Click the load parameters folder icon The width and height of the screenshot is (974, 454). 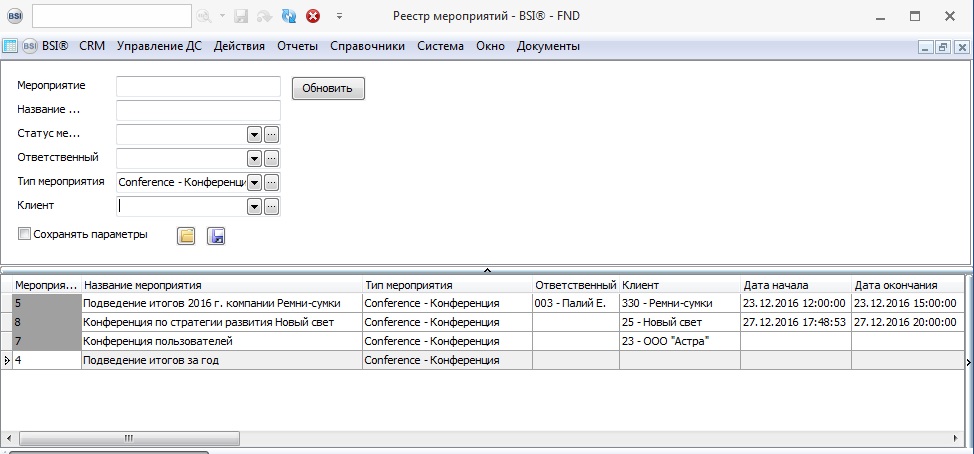(186, 236)
